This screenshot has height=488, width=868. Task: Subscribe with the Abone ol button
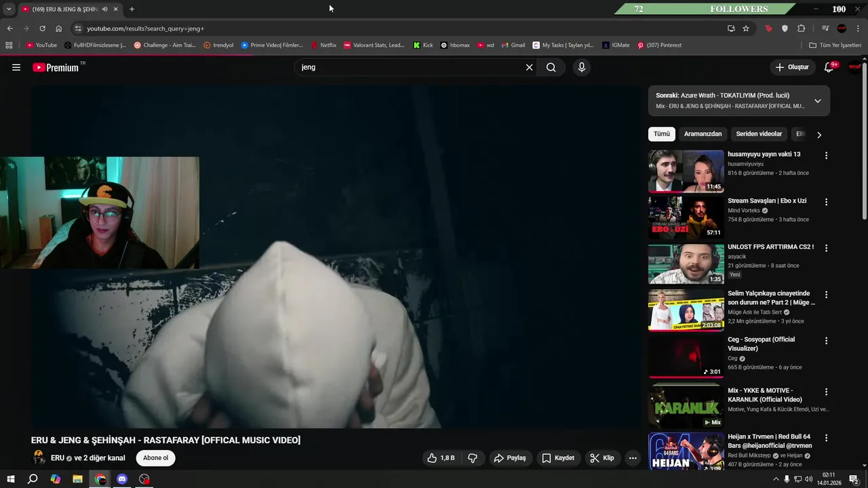pos(155,458)
